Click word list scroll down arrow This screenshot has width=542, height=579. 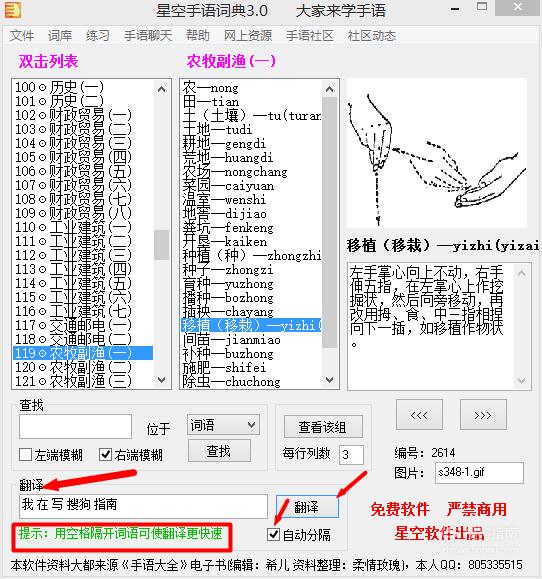(x=329, y=379)
